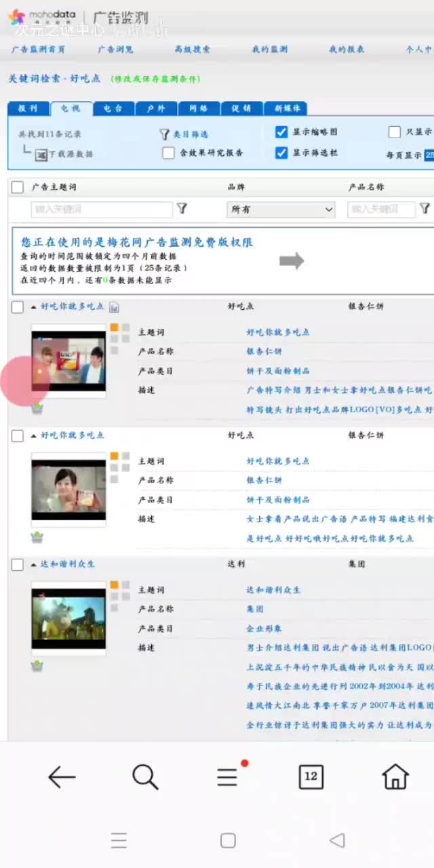Open 我的报表 in the navigation bar
This screenshot has height=868, width=434.
pyautogui.click(x=347, y=50)
